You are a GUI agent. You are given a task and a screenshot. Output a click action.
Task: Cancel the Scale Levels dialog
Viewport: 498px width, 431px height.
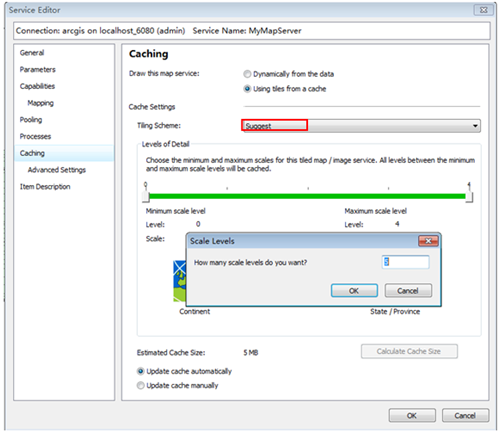click(x=408, y=291)
